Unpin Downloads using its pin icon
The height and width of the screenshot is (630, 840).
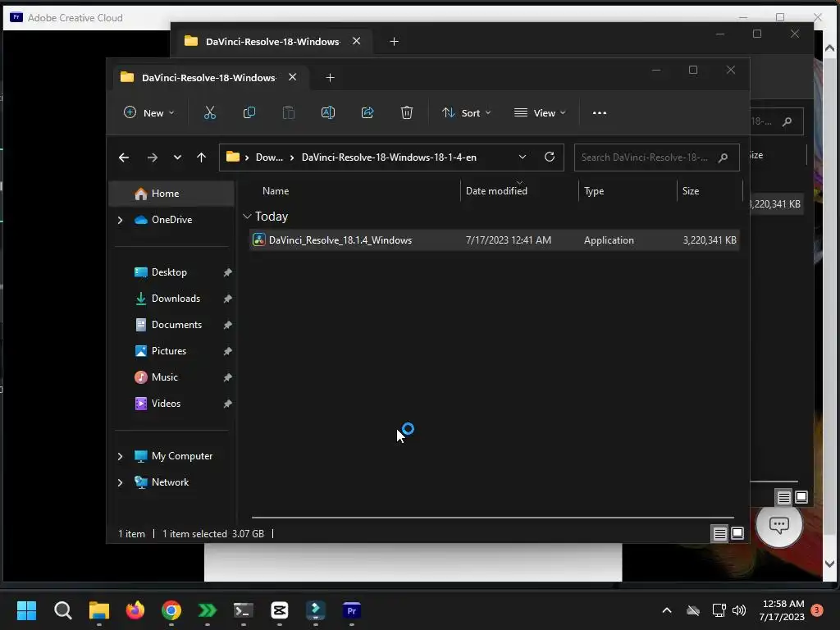click(227, 299)
